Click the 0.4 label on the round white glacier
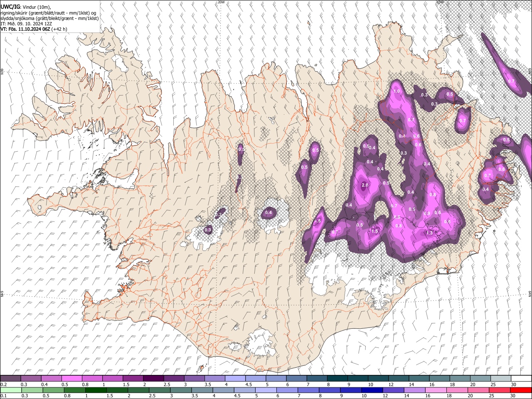The width and height of the screenshot is (532, 399). pyautogui.click(x=268, y=213)
